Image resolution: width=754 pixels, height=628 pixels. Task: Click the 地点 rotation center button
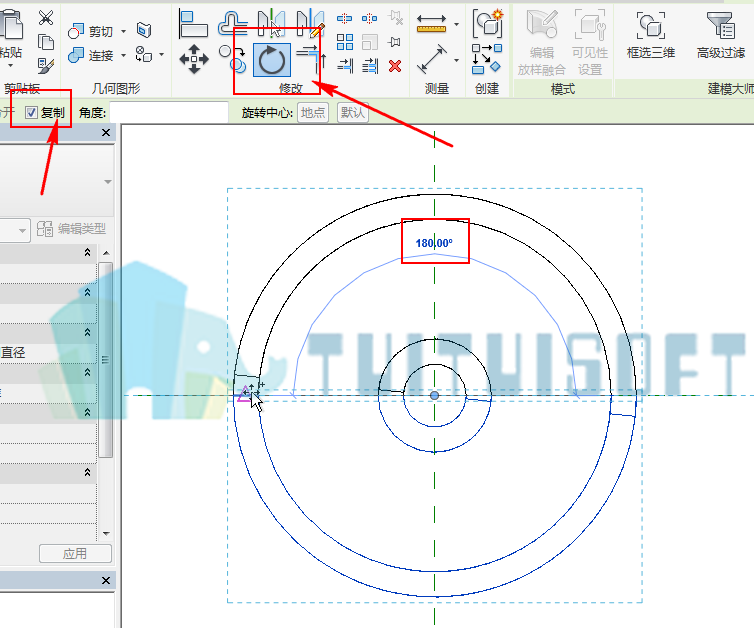tap(313, 113)
